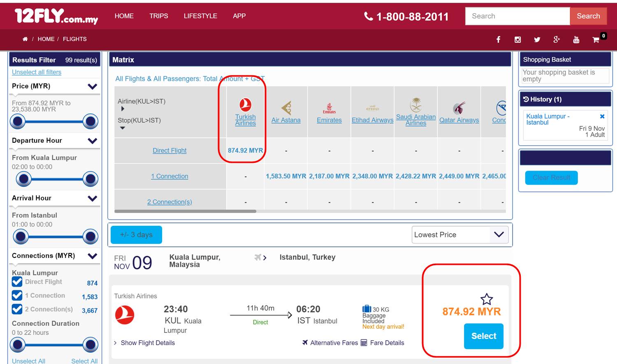Open the Google Plus social icon

[557, 39]
